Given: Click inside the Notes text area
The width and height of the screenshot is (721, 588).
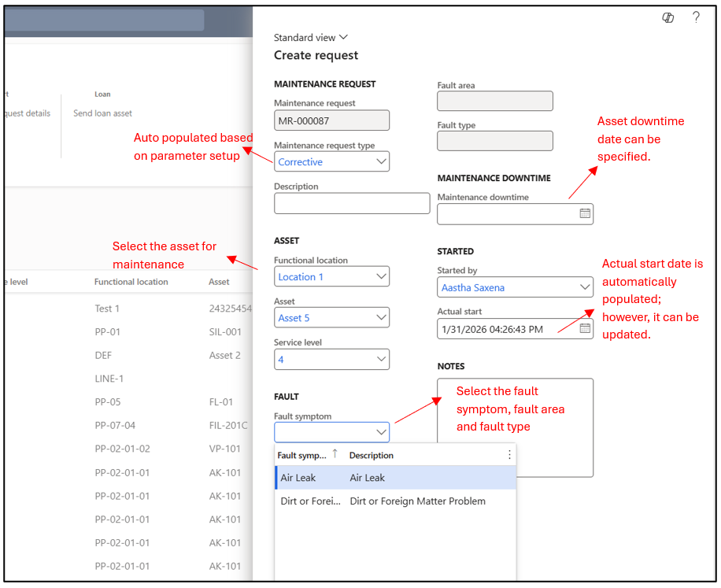Looking at the screenshot, I should pos(515,427).
